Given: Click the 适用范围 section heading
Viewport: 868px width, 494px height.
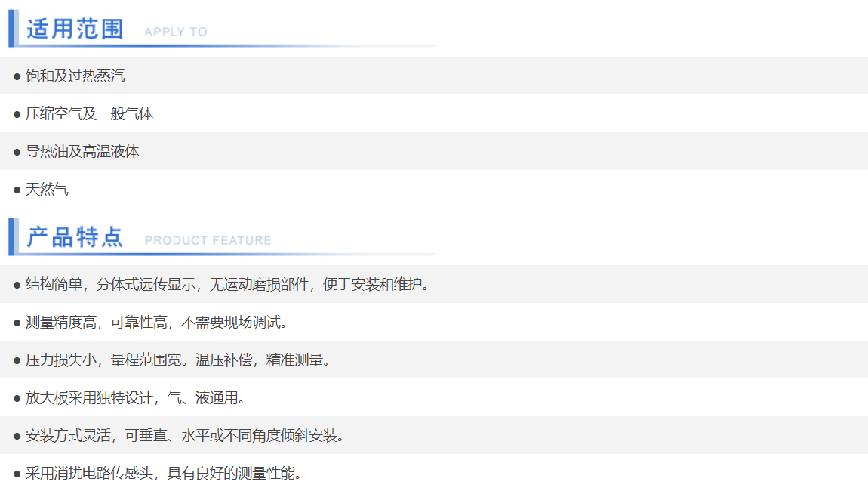Looking at the screenshot, I should click(75, 29).
